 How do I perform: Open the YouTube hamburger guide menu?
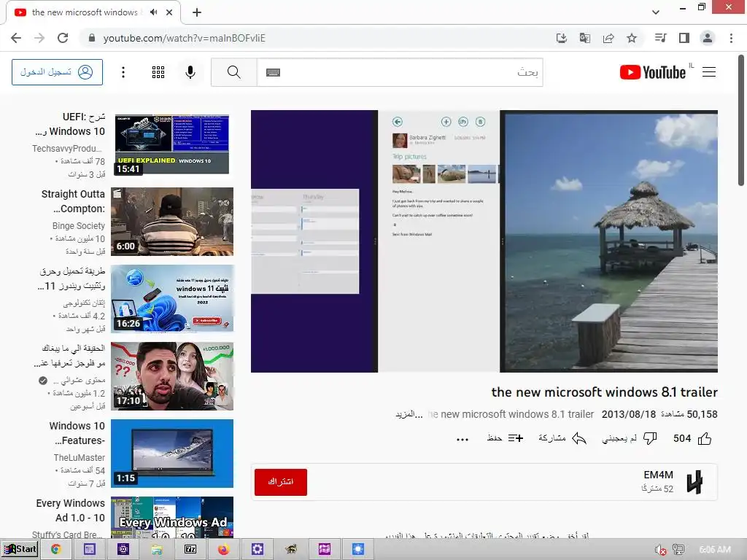point(709,72)
